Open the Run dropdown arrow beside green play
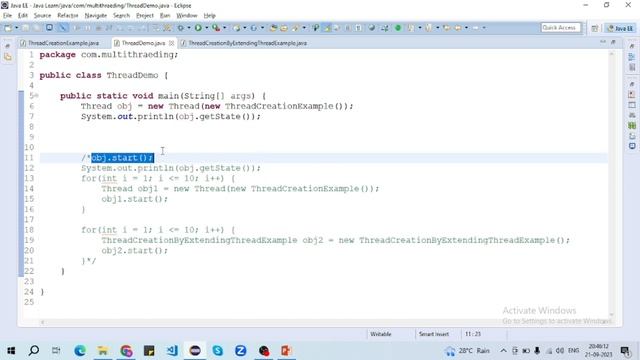 tap(207, 28)
